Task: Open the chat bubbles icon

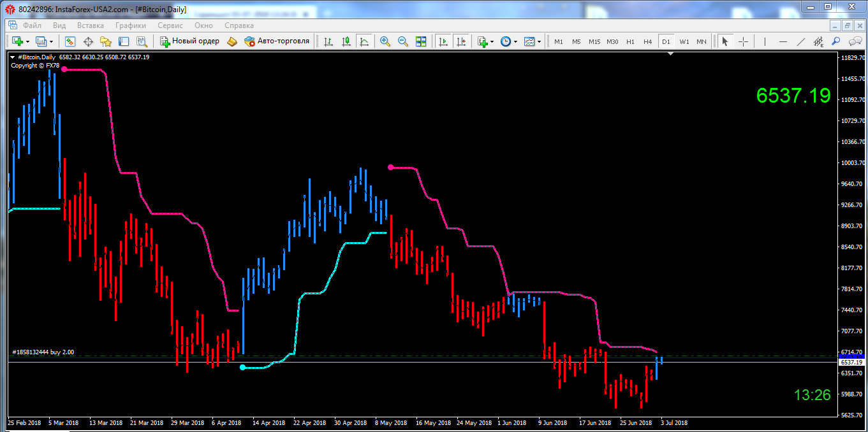Action: pos(854,41)
